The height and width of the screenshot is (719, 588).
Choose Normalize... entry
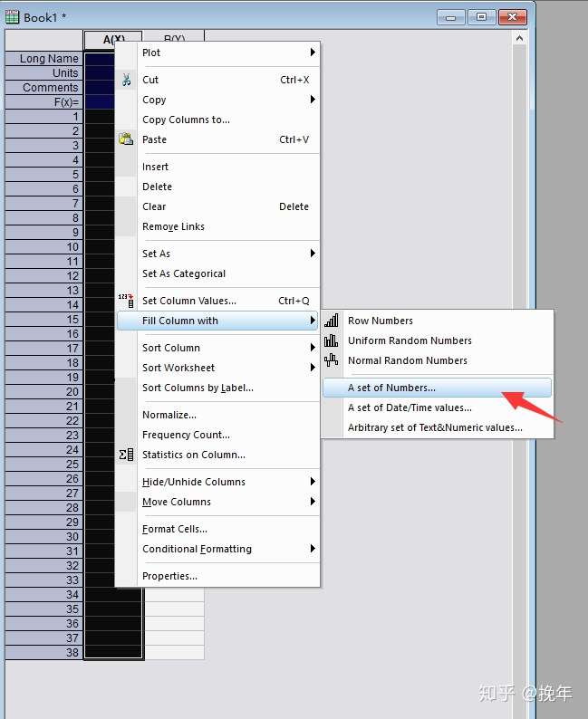[217, 415]
